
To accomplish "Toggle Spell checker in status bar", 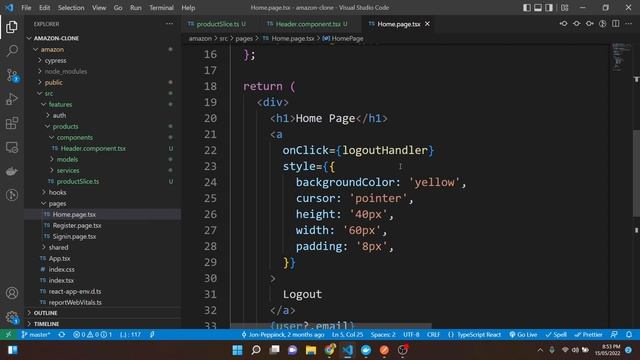I will (556, 334).
